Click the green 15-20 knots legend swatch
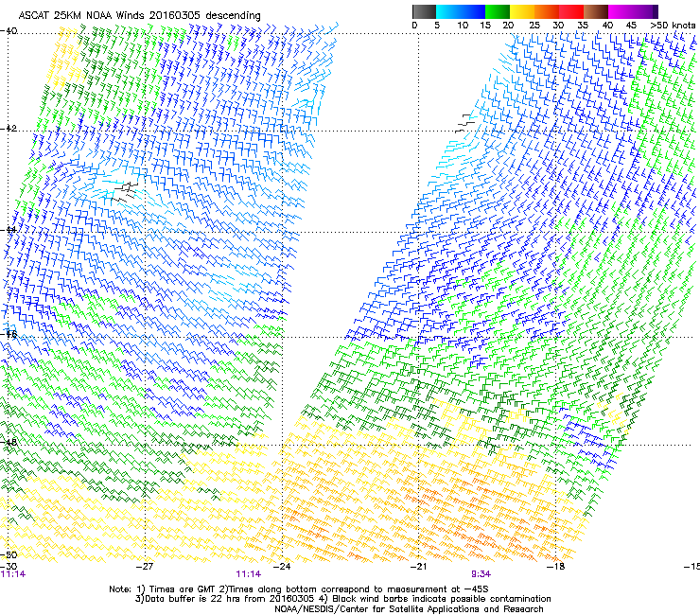 498,11
